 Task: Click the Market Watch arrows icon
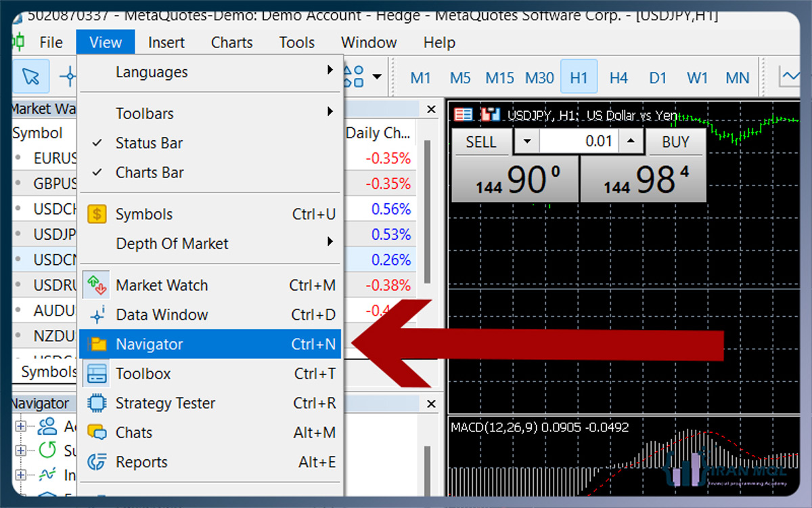[x=97, y=285]
